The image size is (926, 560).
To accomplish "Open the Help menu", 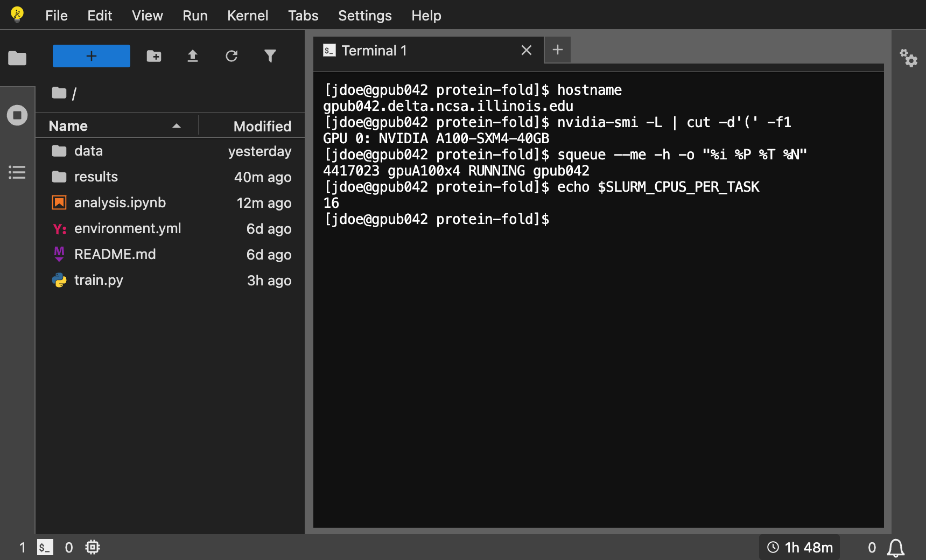I will [426, 16].
